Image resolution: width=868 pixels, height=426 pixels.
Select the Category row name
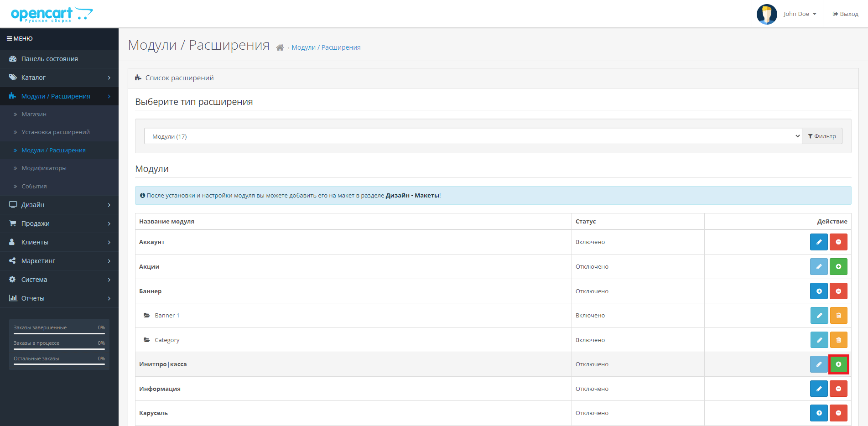point(167,340)
